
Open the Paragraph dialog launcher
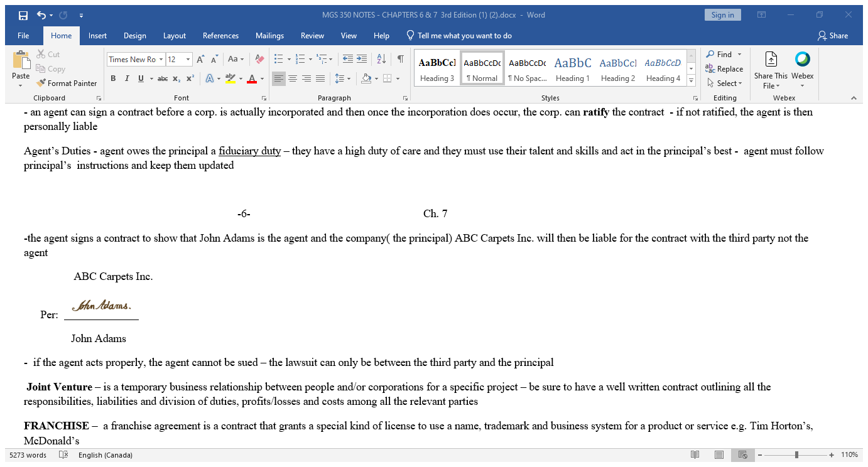click(x=405, y=99)
